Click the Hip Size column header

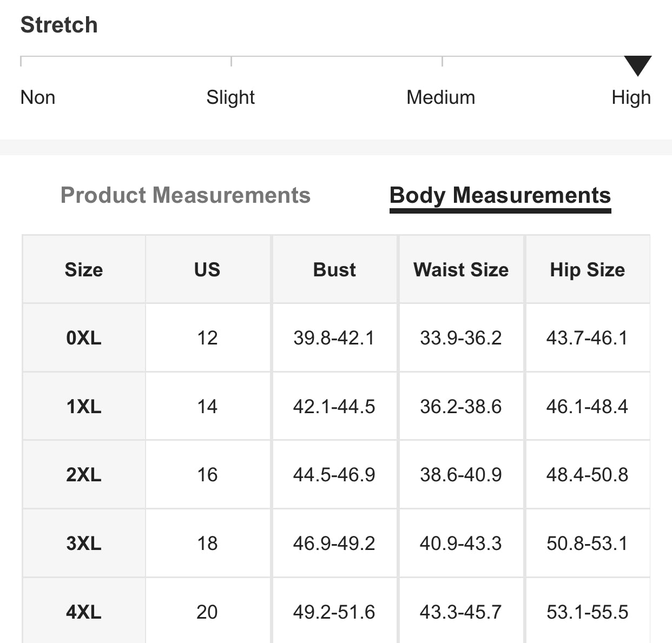tap(587, 269)
